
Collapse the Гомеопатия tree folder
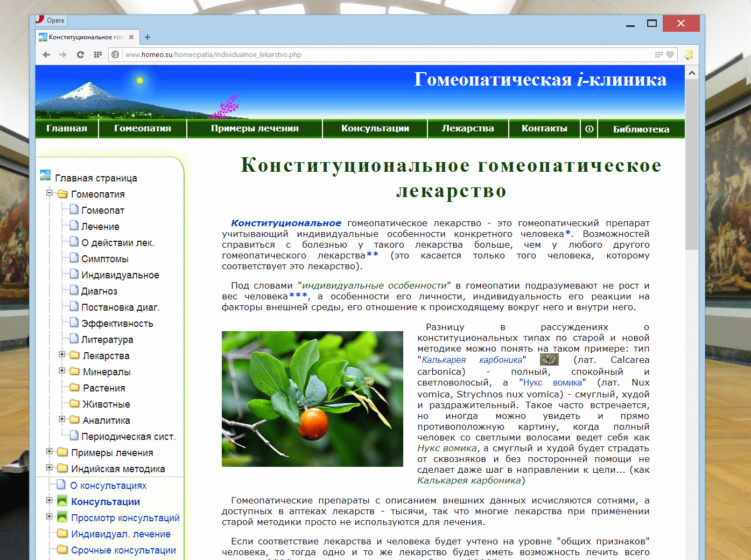point(50,193)
